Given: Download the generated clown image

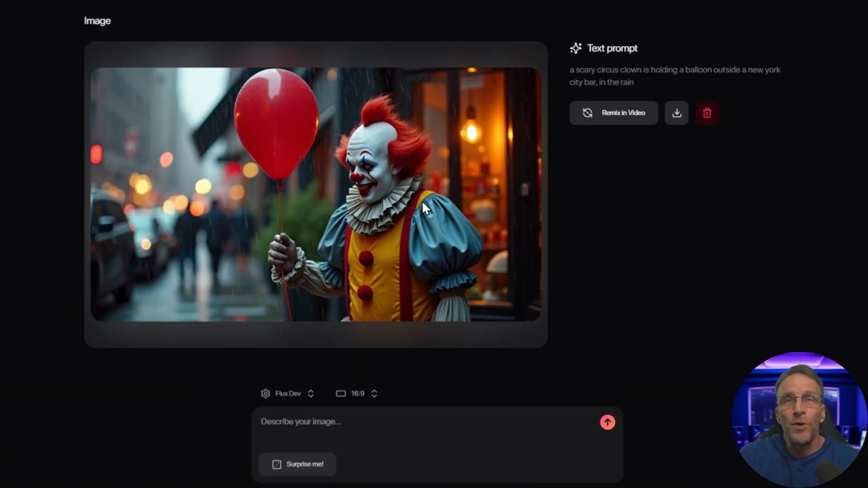Looking at the screenshot, I should [x=676, y=113].
